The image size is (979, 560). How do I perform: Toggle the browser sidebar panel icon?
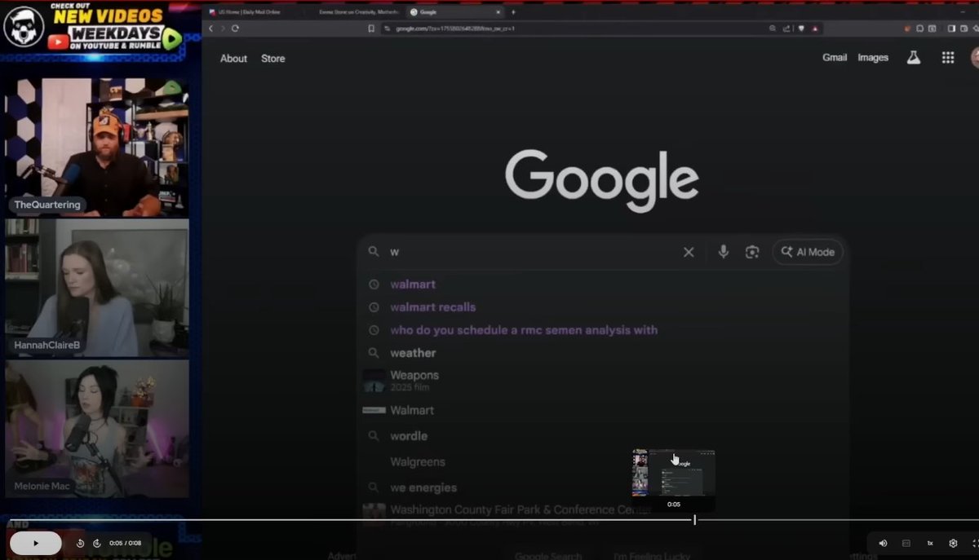pos(951,28)
